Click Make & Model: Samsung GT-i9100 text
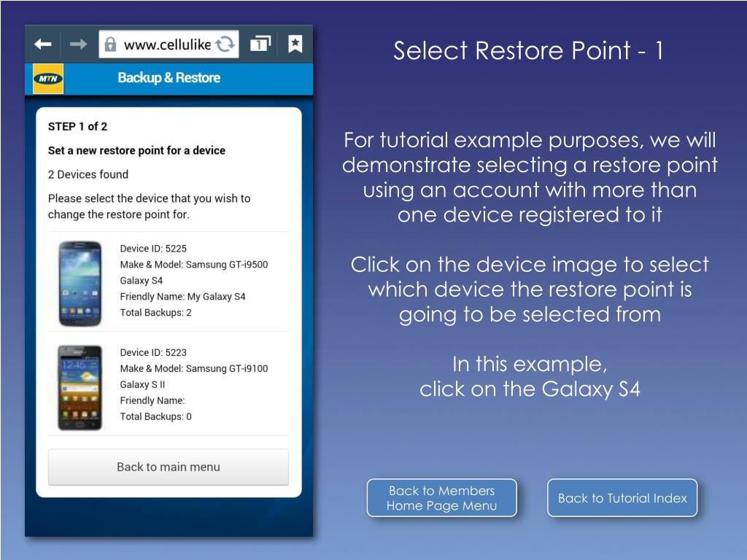The width and height of the screenshot is (747, 560). tap(194, 368)
